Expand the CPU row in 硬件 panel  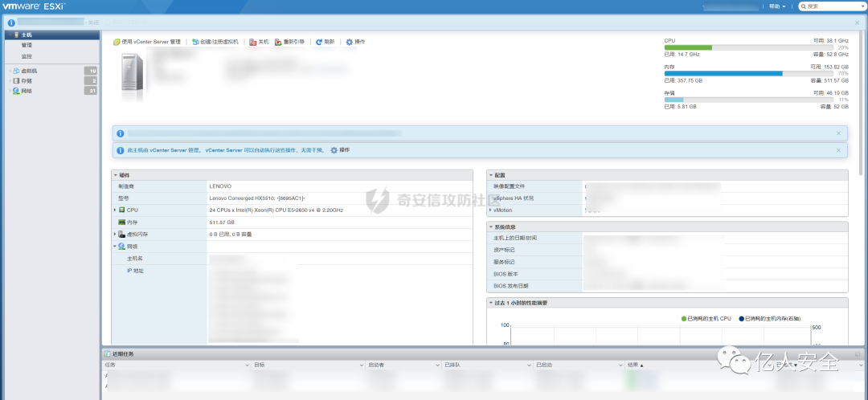coord(115,210)
